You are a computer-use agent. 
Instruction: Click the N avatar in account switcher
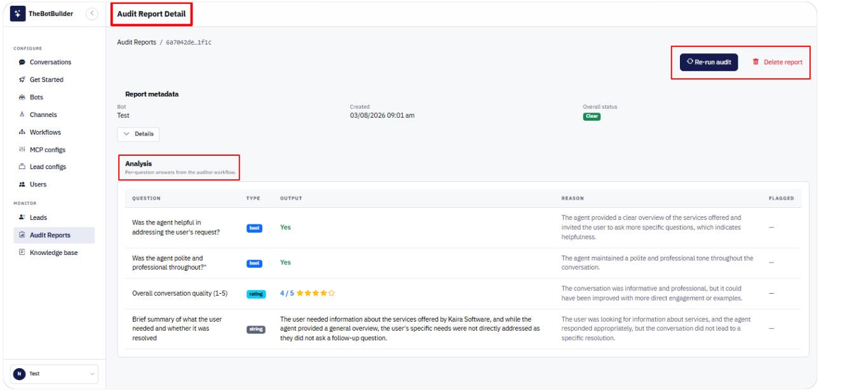coord(19,374)
